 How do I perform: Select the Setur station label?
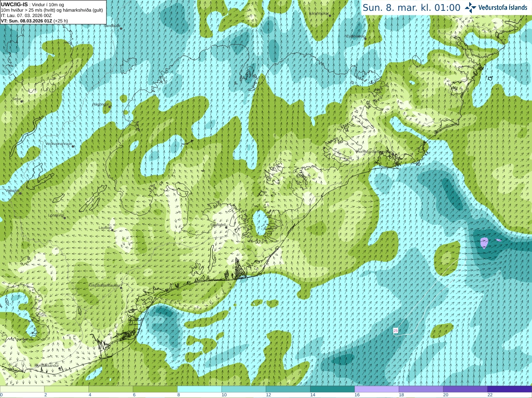[x=16, y=99]
